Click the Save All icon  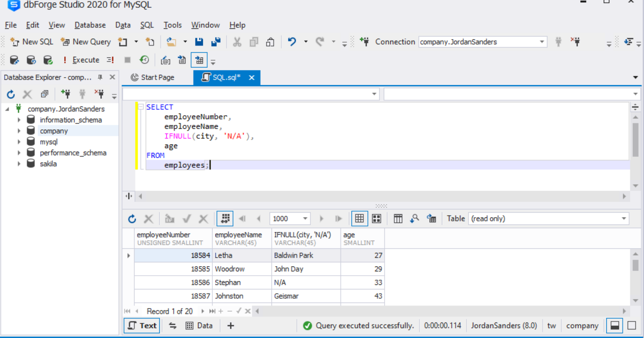pyautogui.click(x=216, y=42)
